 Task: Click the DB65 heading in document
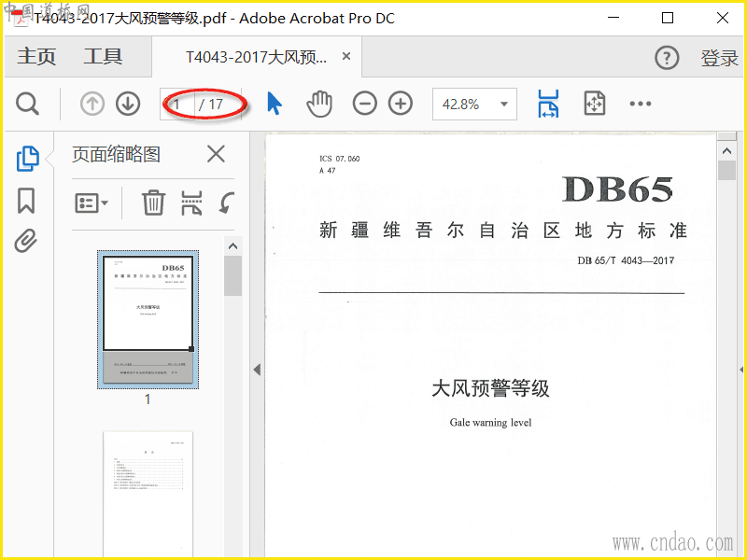[617, 189]
